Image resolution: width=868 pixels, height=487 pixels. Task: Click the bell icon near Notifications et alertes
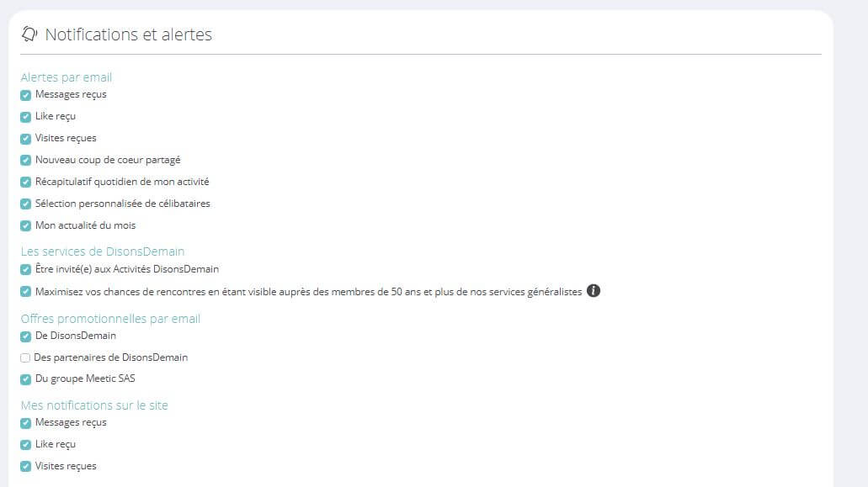(x=30, y=34)
